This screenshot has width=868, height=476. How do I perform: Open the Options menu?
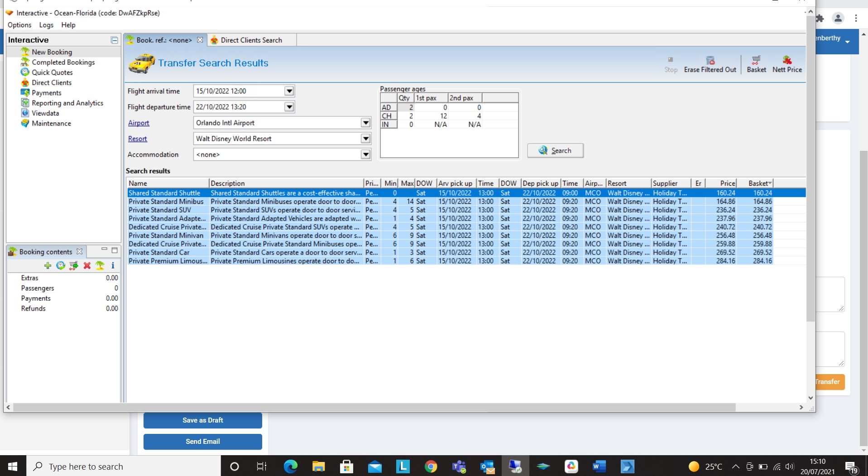click(x=19, y=25)
